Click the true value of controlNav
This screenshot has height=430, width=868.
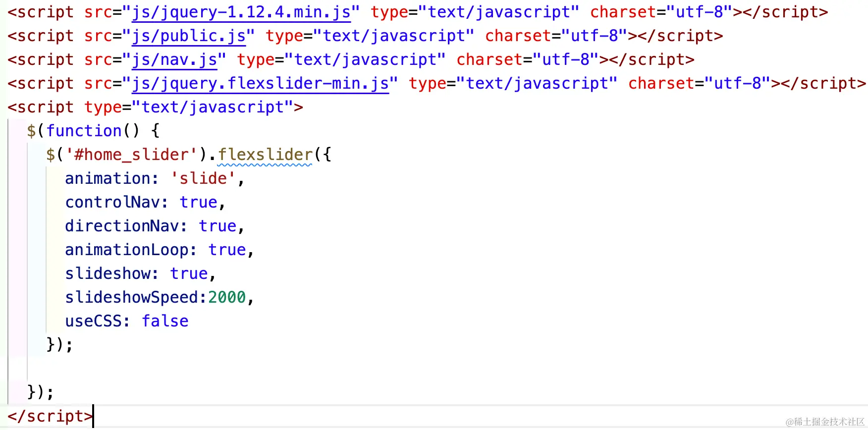tap(198, 202)
